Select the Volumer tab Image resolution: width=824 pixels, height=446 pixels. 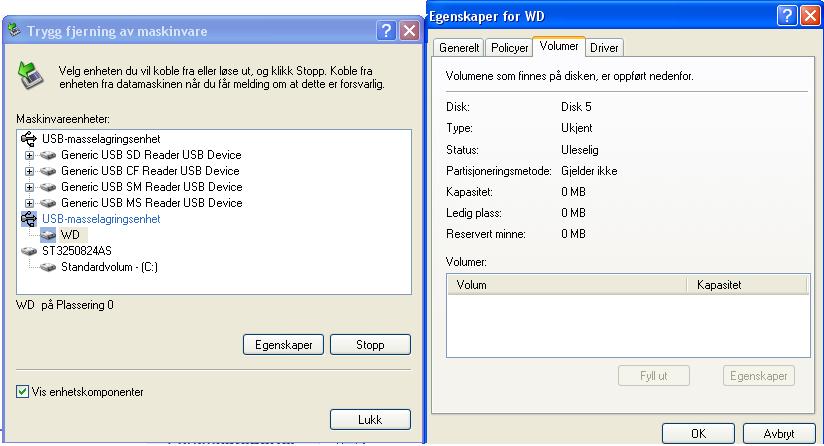coord(559,46)
